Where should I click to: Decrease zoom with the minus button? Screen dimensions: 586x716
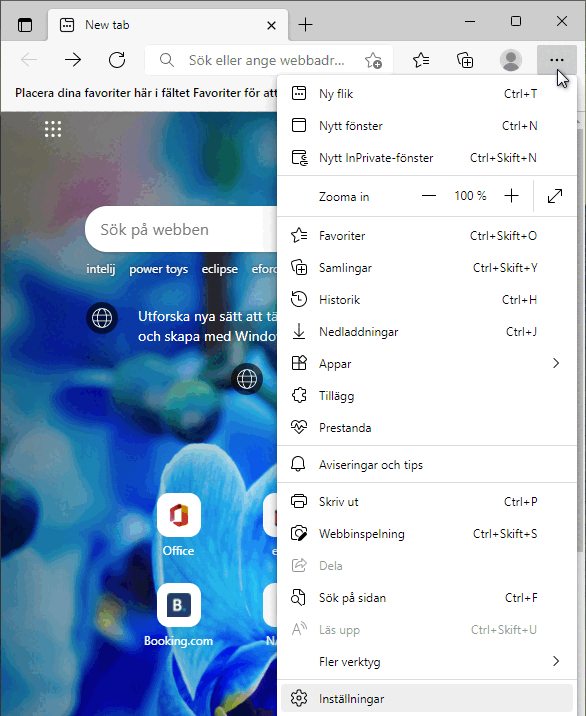[428, 196]
